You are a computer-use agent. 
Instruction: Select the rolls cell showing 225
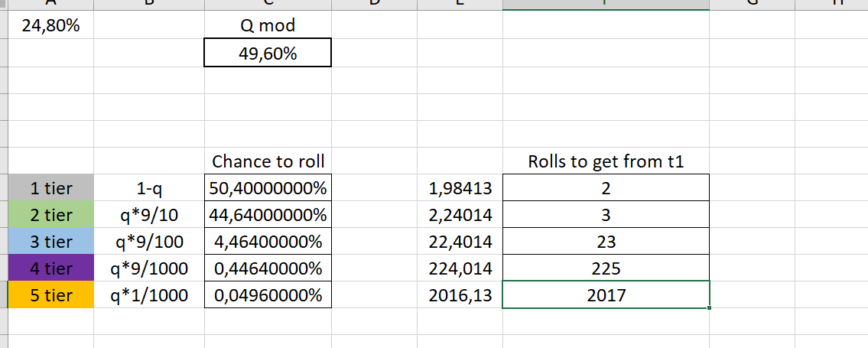606,268
